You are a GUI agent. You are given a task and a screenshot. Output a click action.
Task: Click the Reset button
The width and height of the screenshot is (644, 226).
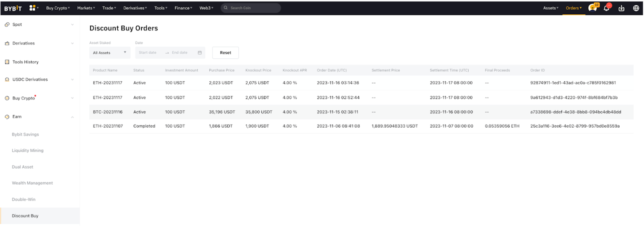(x=225, y=53)
